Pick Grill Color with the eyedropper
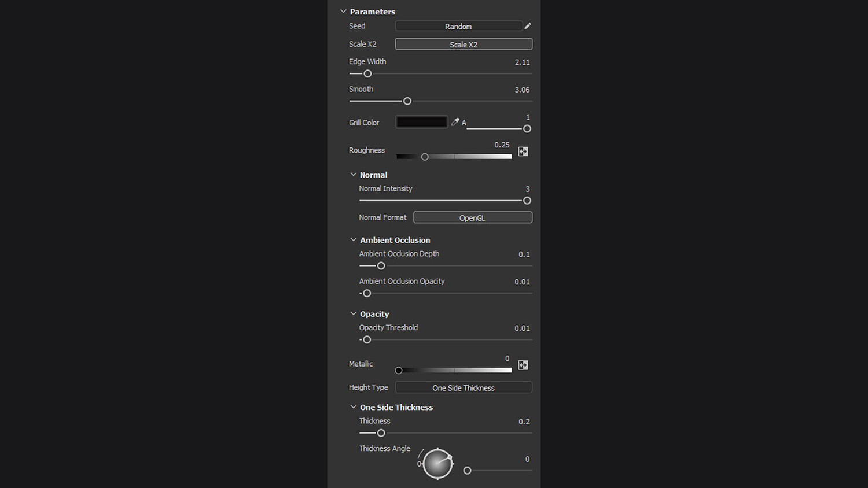868x488 pixels. [x=455, y=122]
